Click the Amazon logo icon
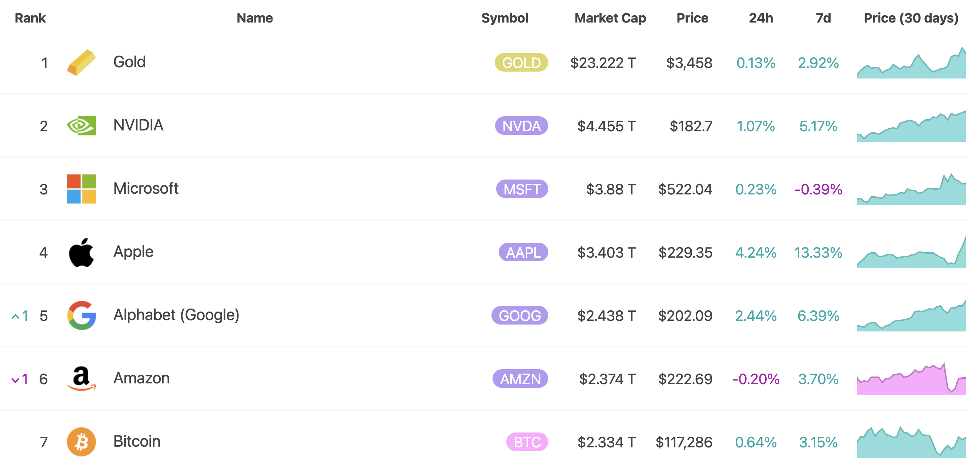The image size is (980, 471). pos(81,379)
